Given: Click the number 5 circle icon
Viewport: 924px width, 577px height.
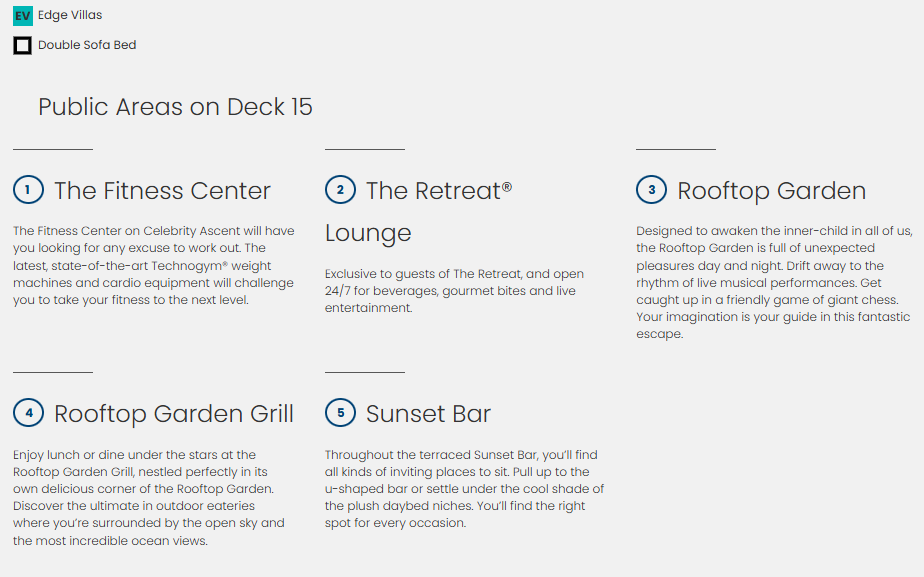Looking at the screenshot, I should click(x=340, y=413).
